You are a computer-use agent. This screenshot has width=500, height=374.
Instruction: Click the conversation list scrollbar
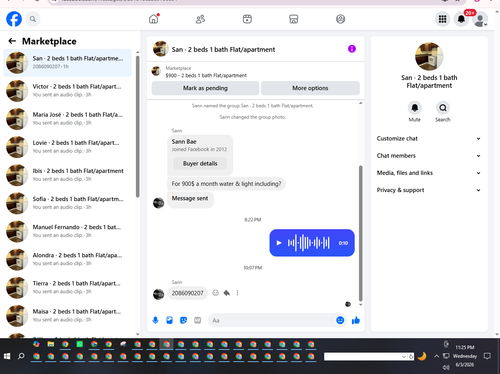pos(138,127)
